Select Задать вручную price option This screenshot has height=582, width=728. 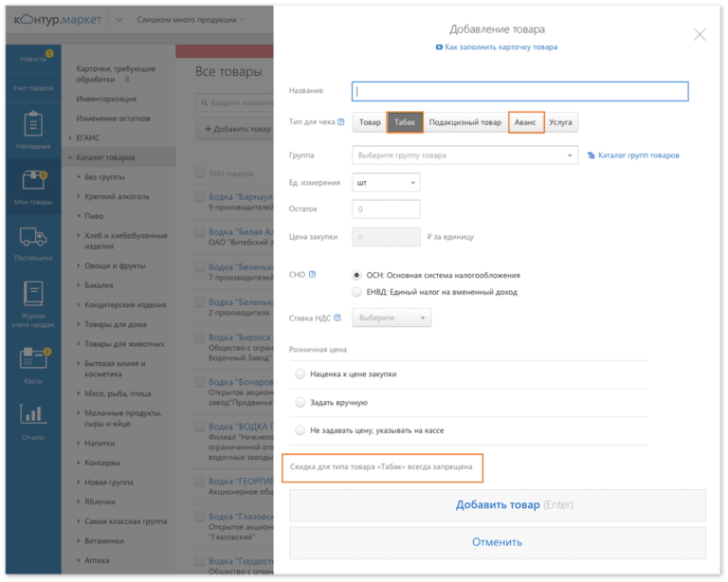coord(300,403)
